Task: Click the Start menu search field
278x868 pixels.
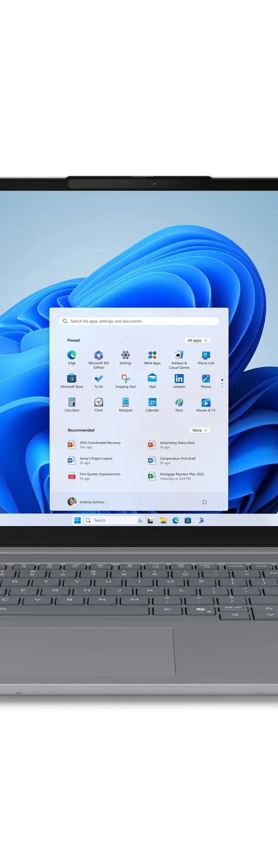Action: 139,321
